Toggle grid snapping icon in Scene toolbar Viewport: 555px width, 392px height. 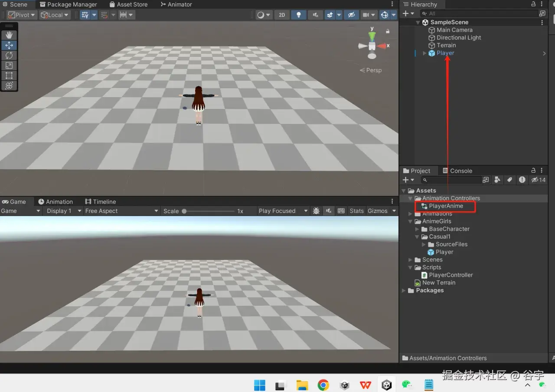coord(85,15)
